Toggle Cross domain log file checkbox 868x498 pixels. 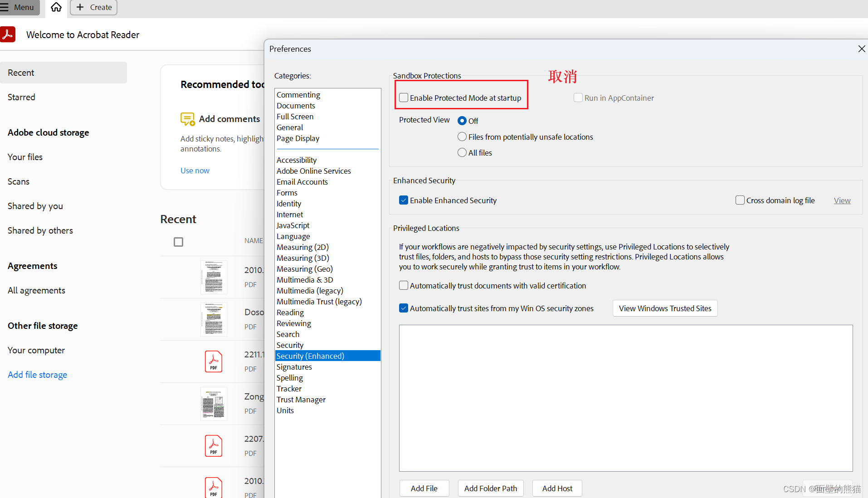tap(740, 200)
